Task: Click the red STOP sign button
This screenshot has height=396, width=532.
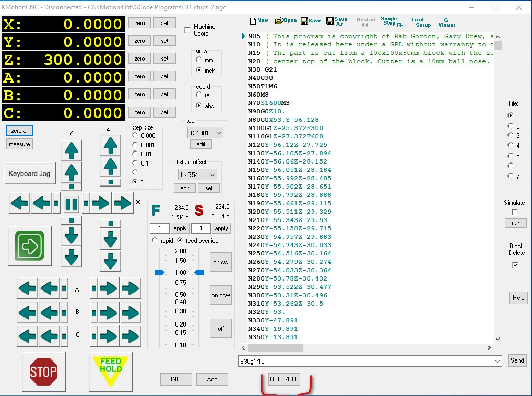Action: click(x=43, y=371)
